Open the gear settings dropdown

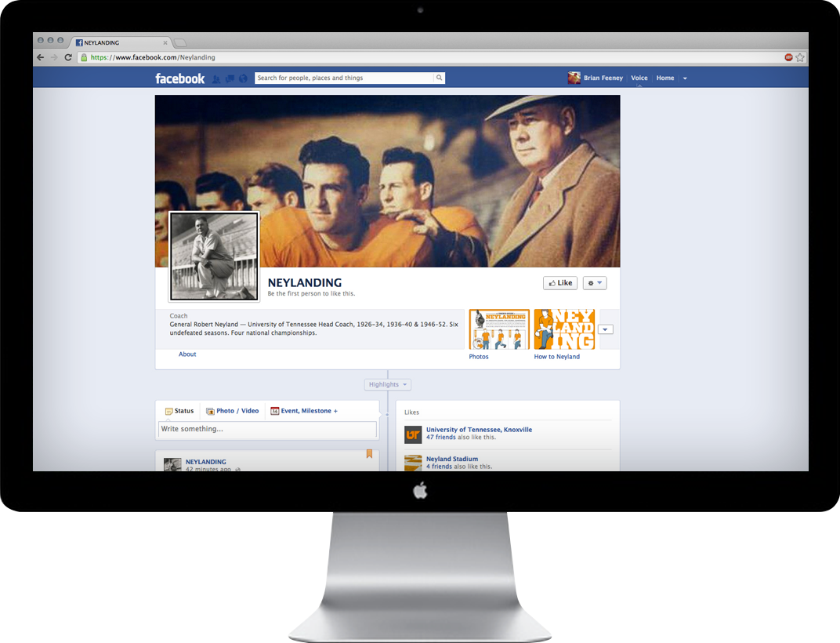pyautogui.click(x=595, y=283)
